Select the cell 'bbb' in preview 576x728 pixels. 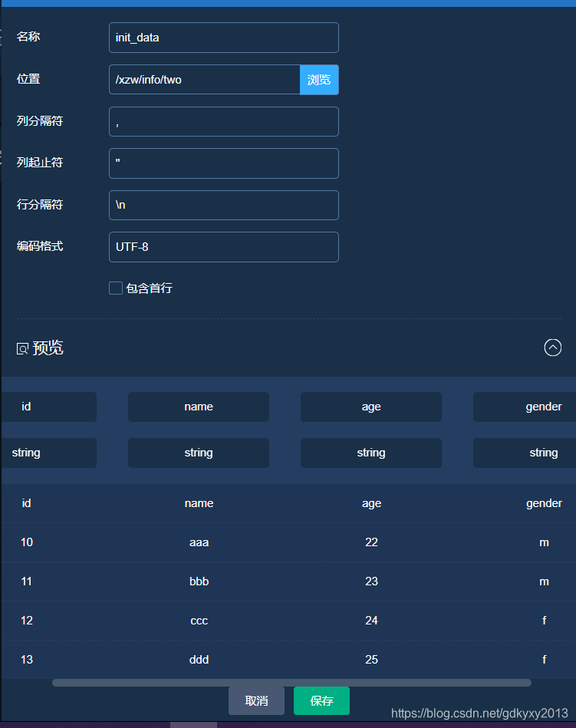click(x=199, y=581)
